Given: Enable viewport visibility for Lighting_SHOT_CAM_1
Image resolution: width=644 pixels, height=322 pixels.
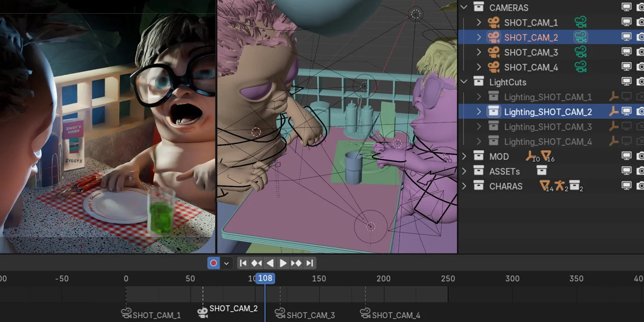Looking at the screenshot, I should point(626,96).
